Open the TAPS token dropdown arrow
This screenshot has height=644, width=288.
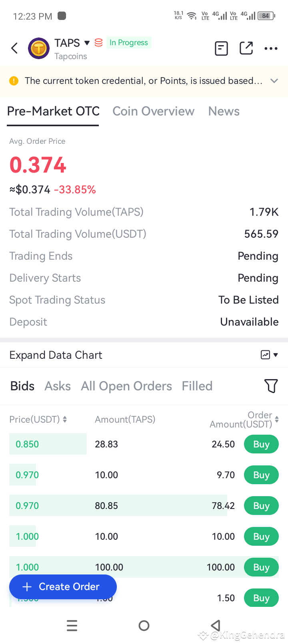pyautogui.click(x=87, y=43)
